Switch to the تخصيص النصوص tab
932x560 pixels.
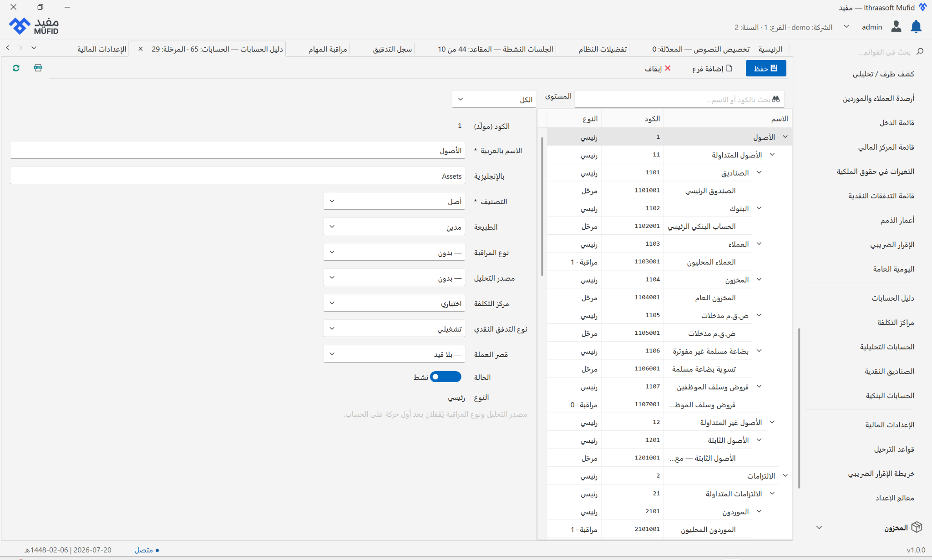(x=701, y=49)
